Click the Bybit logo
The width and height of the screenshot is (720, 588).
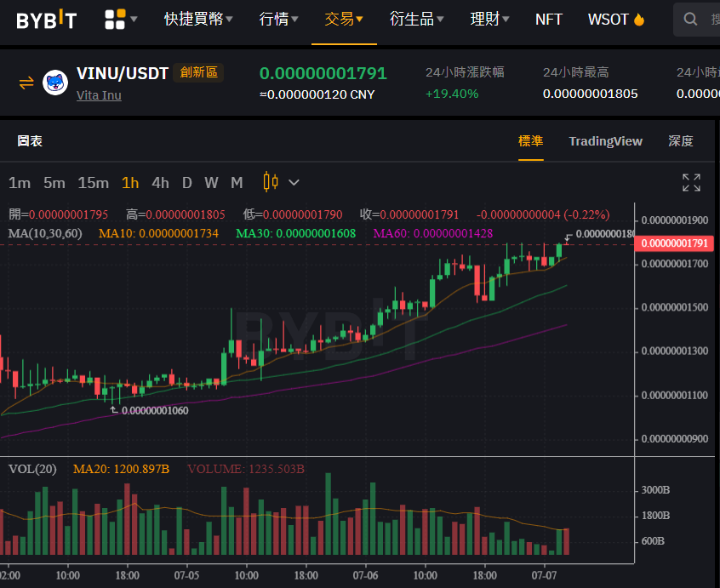coord(46,20)
